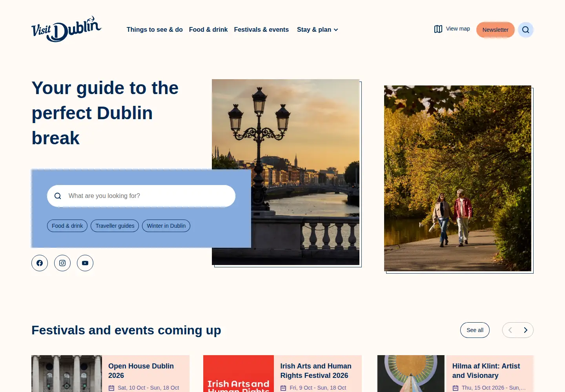Click the See all events button
Image resolution: width=565 pixels, height=392 pixels.
(x=475, y=330)
